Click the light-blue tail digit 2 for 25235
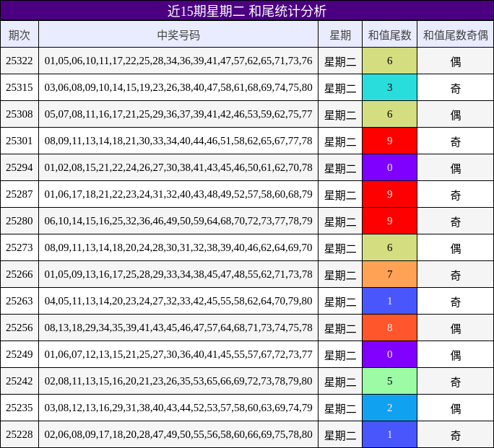Viewport: 494px width, 448px height. pyautogui.click(x=390, y=408)
